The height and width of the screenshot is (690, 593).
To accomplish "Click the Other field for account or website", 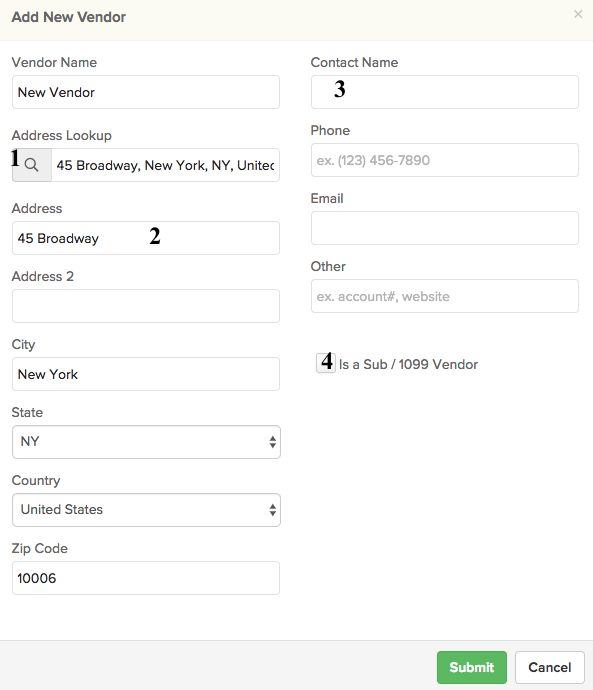I will (x=445, y=296).
